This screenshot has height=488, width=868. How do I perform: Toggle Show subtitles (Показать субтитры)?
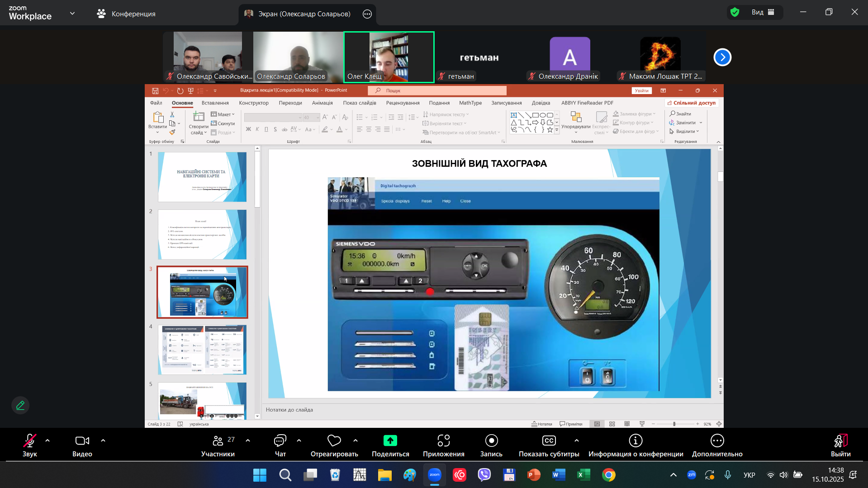549,441
